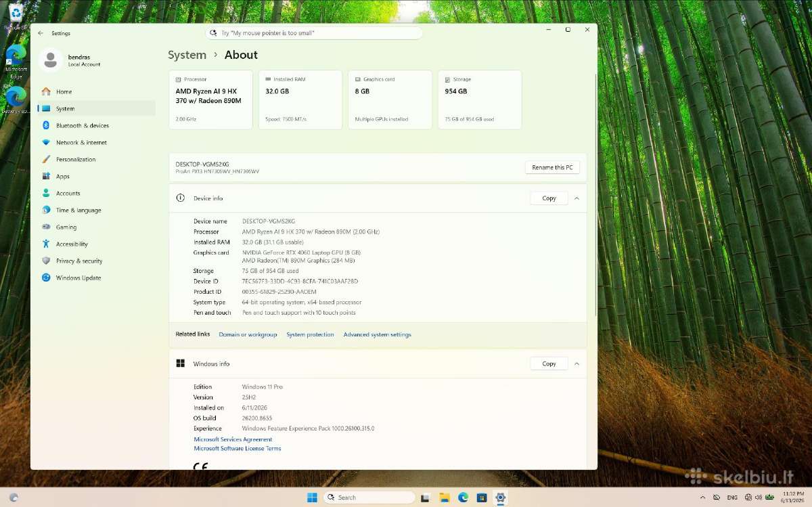Open System protection link
812x507 pixels.
(310, 334)
